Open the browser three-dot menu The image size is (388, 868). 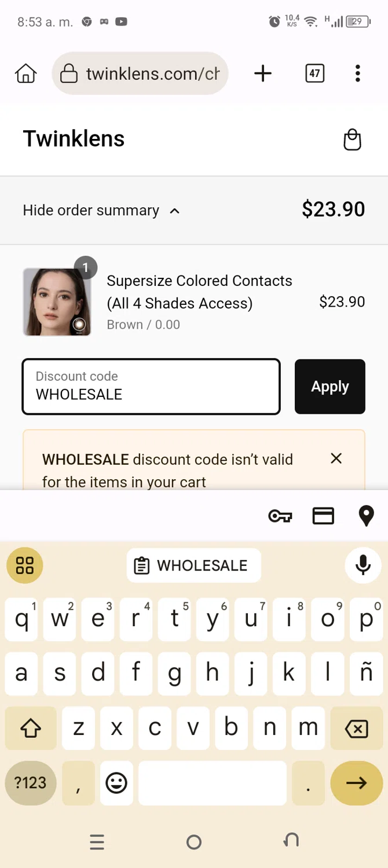(x=357, y=73)
